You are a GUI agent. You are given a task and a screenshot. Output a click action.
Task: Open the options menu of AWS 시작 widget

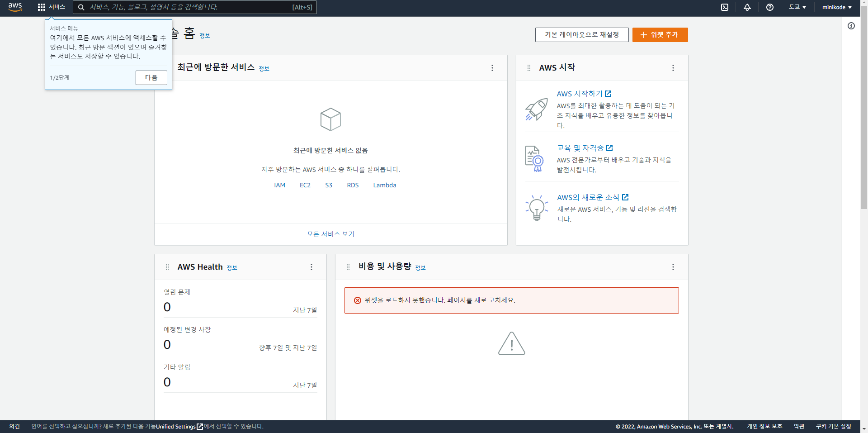[x=673, y=68]
